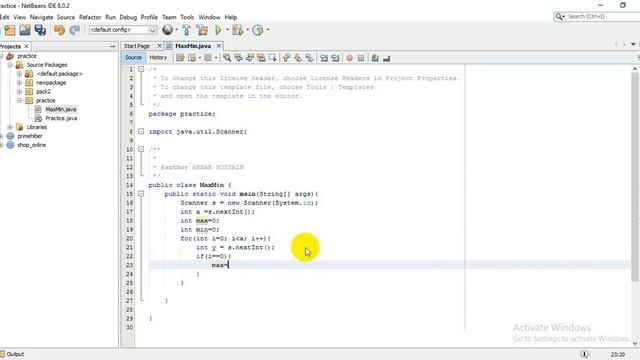Expand the newpackage node
Screen dimensions: 640x360
tap(19, 83)
